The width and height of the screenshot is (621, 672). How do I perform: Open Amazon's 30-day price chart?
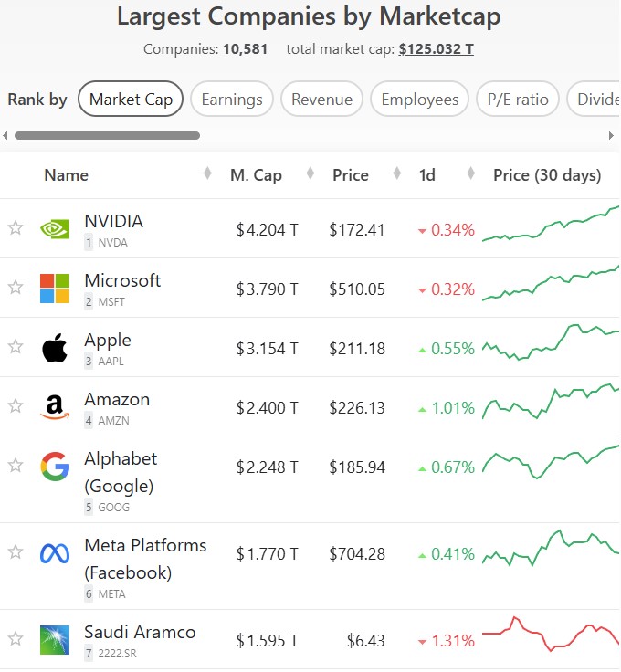click(551, 402)
